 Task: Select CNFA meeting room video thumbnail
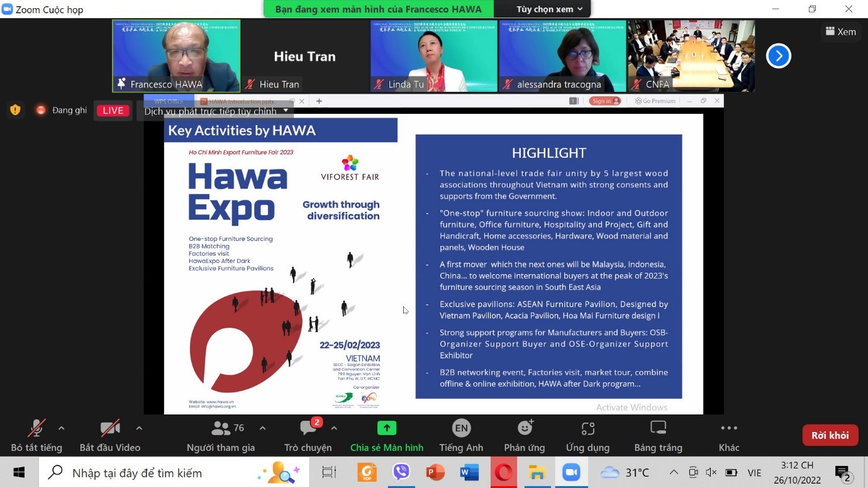point(691,56)
